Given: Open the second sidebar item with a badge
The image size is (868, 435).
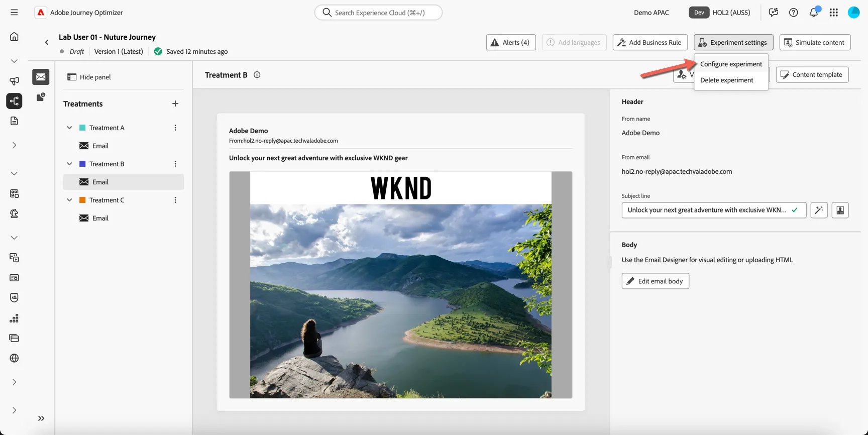Looking at the screenshot, I should 41,97.
